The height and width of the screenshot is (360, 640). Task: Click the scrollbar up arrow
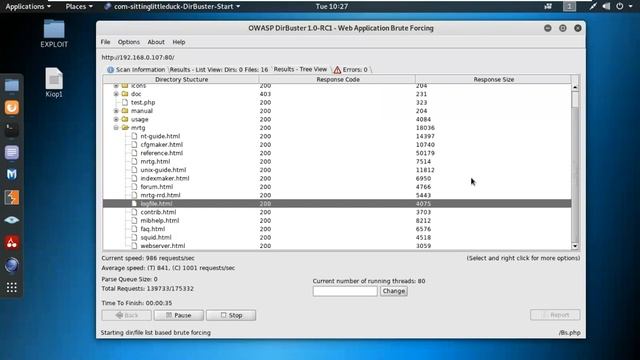575,87
